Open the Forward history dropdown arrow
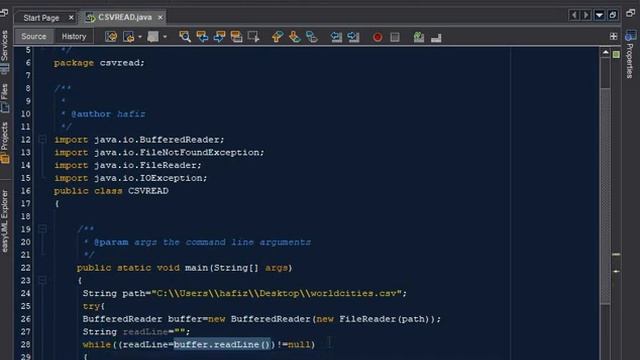The image size is (640, 360). click(x=165, y=37)
